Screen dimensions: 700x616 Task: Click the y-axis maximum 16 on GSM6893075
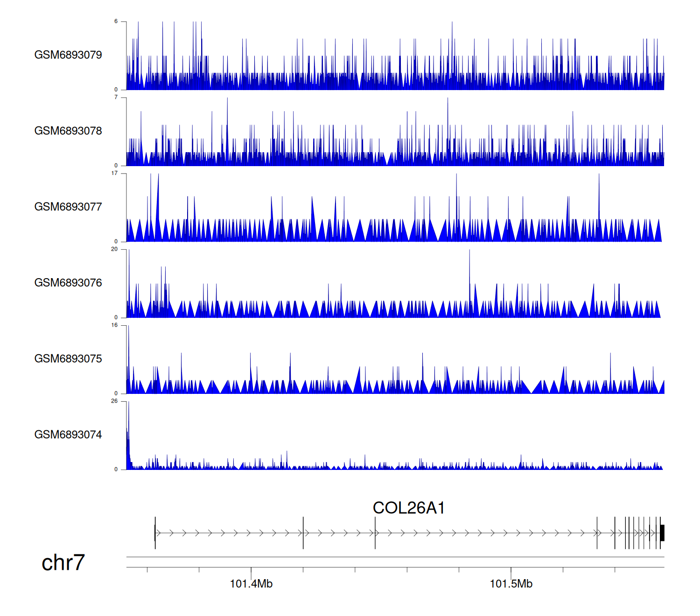point(114,325)
